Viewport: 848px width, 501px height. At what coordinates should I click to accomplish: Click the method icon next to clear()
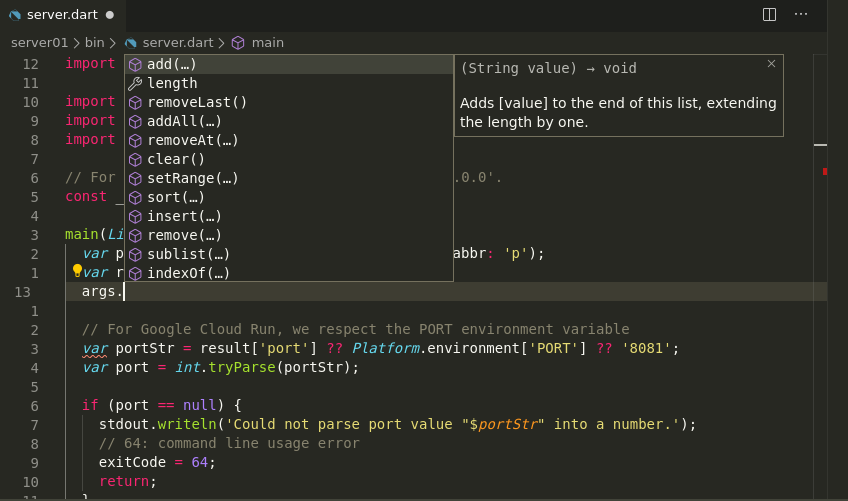pyautogui.click(x=135, y=160)
